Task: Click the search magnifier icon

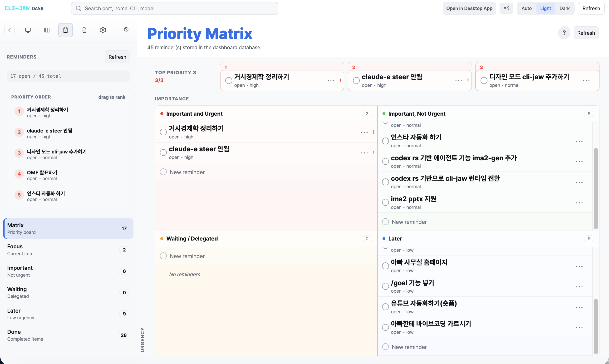Action: click(x=78, y=8)
